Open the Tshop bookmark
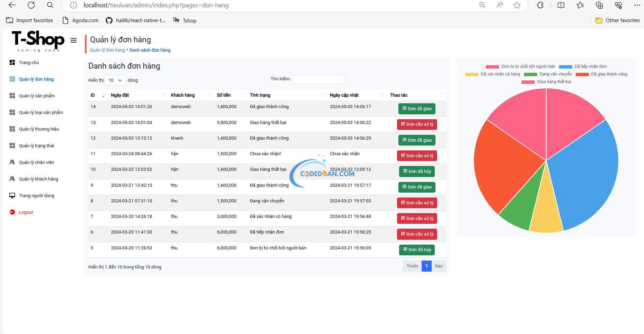 point(185,20)
